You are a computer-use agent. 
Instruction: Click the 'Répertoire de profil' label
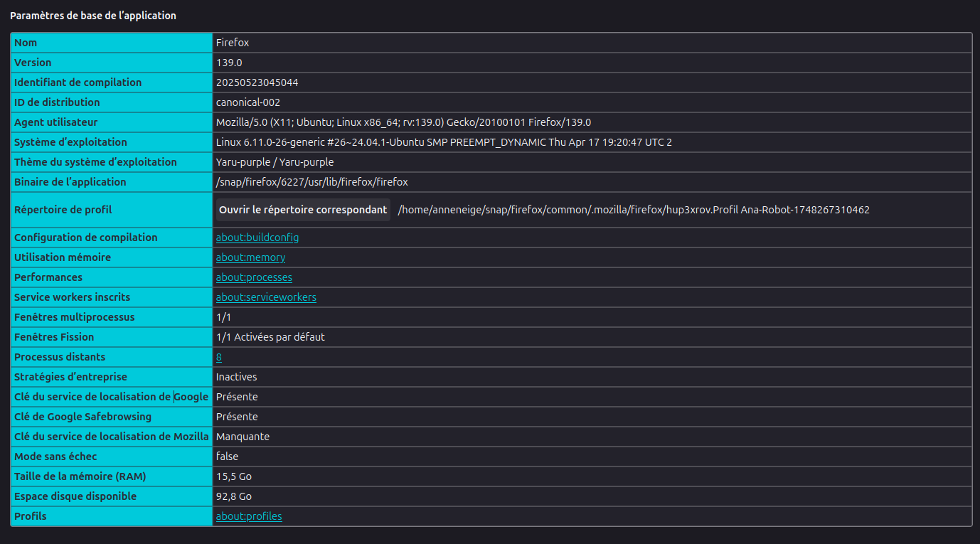pyautogui.click(x=63, y=210)
